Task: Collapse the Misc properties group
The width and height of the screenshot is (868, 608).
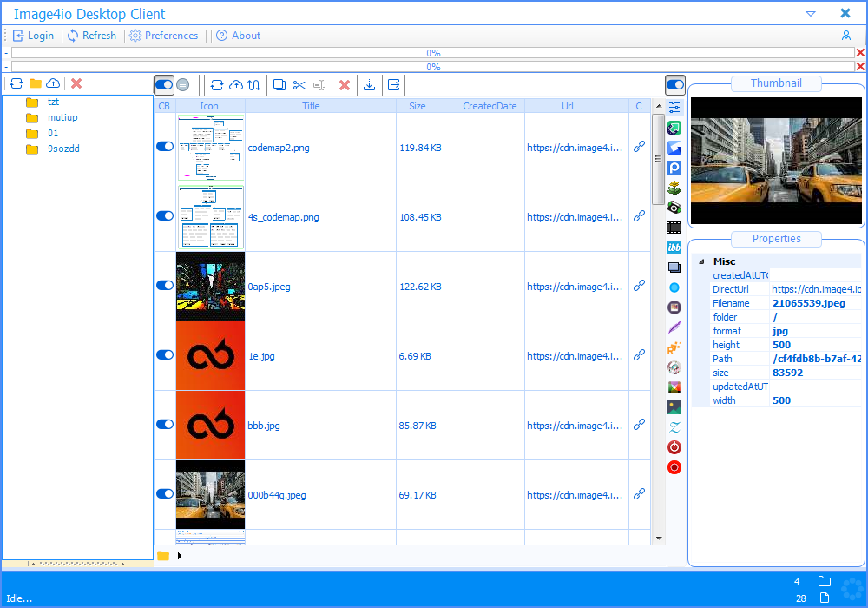Action: [702, 261]
